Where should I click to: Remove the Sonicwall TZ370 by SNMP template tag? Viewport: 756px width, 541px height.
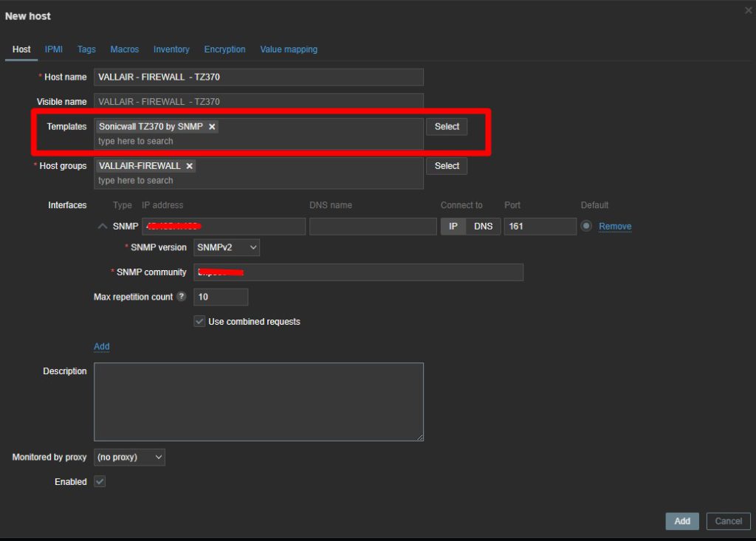(212, 127)
